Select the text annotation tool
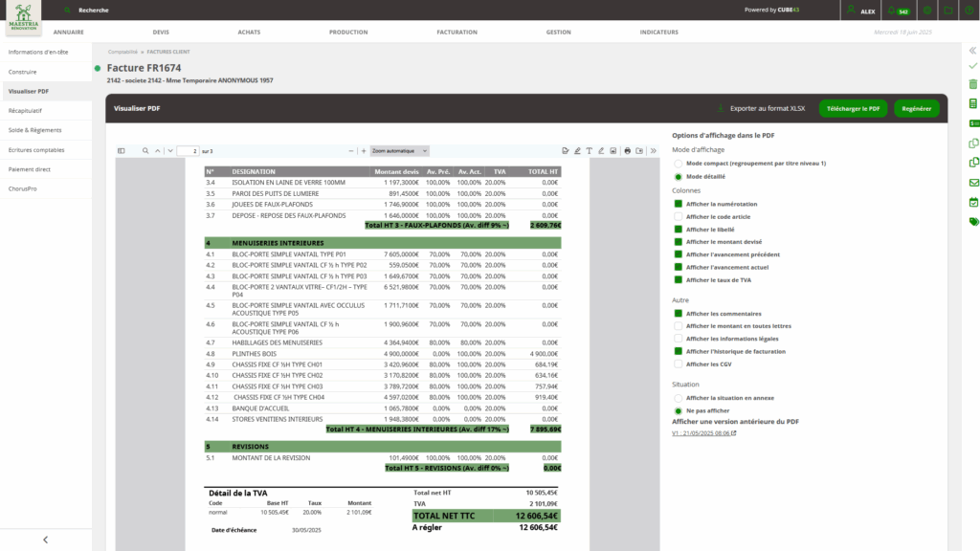The height and width of the screenshot is (551, 980). pyautogui.click(x=589, y=151)
